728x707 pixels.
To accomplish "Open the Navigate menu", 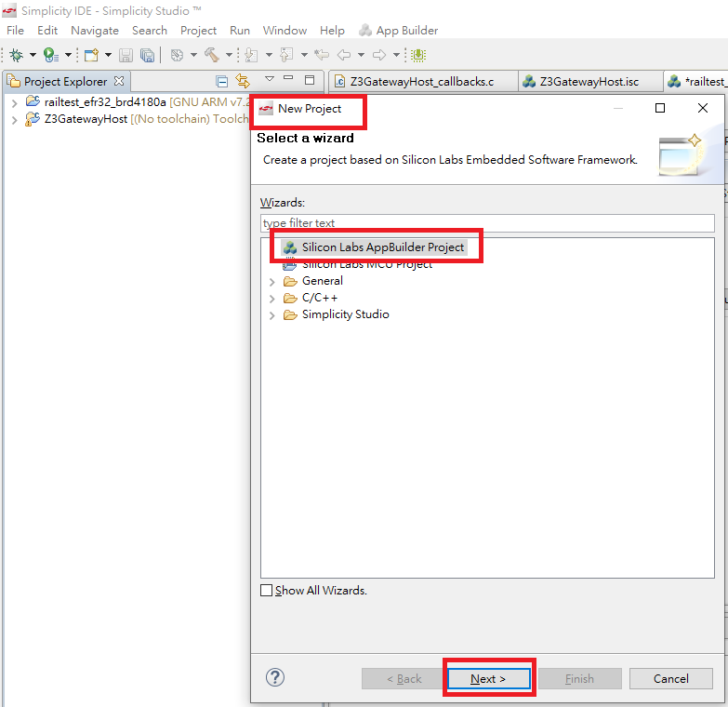I will pos(95,31).
